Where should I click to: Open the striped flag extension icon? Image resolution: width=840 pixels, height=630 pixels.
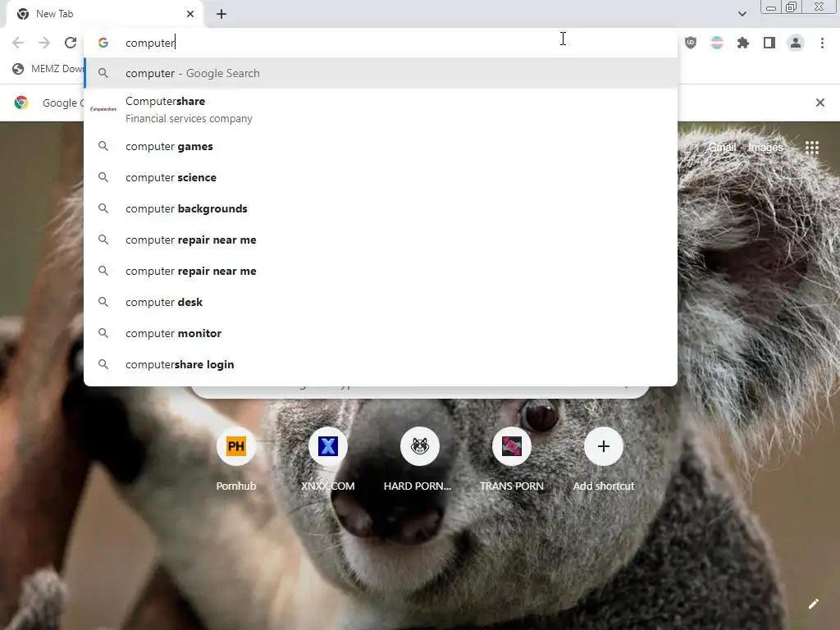[x=717, y=43]
